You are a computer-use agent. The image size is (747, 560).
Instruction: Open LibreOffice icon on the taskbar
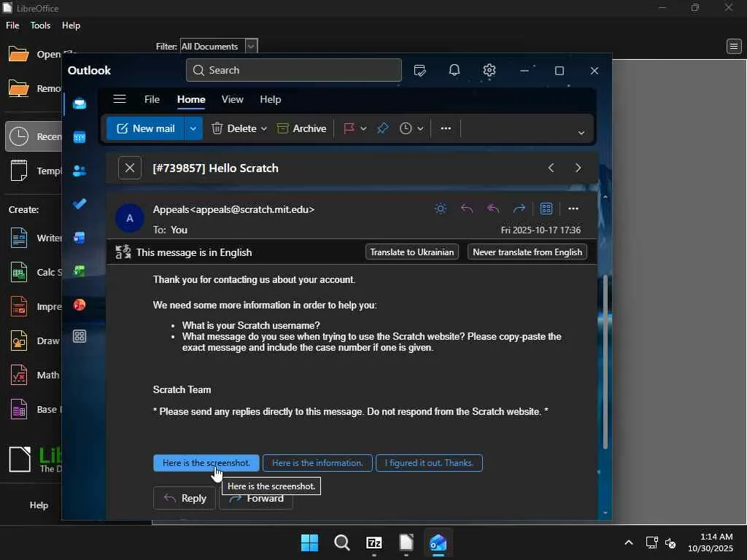tap(406, 542)
